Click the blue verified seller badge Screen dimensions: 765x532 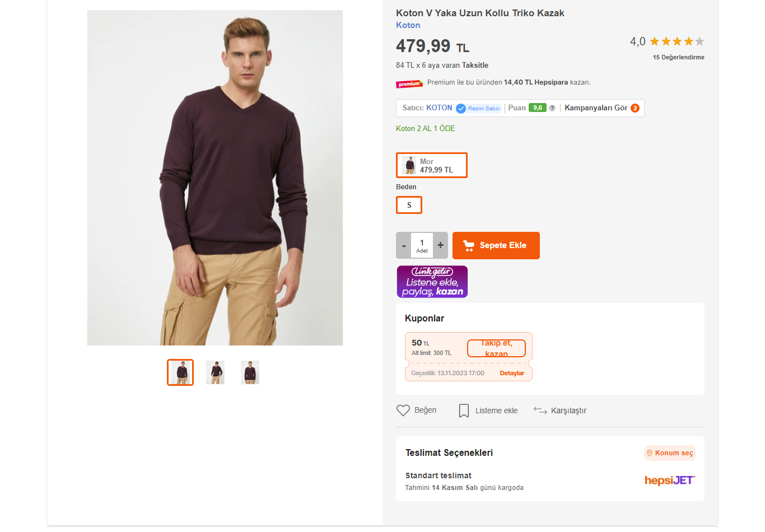click(x=461, y=109)
